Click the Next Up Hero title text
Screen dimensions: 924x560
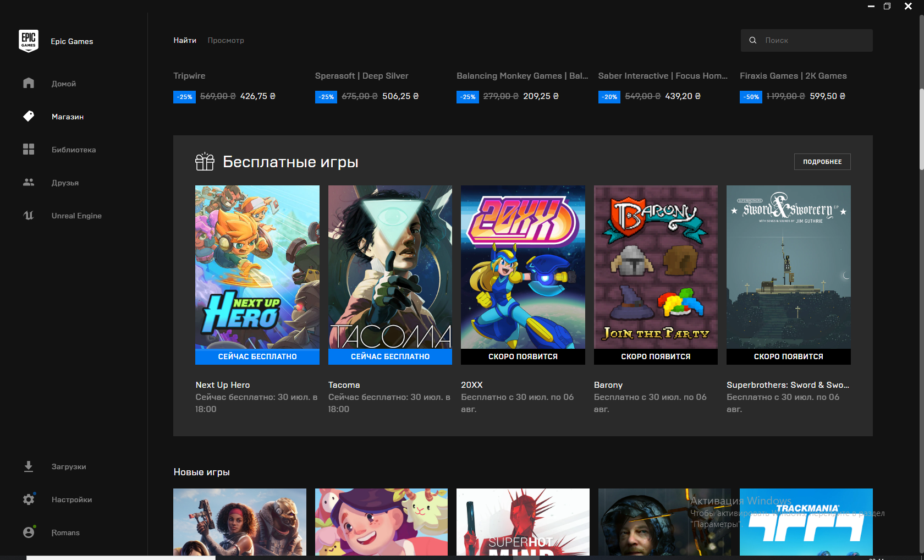pyautogui.click(x=223, y=385)
